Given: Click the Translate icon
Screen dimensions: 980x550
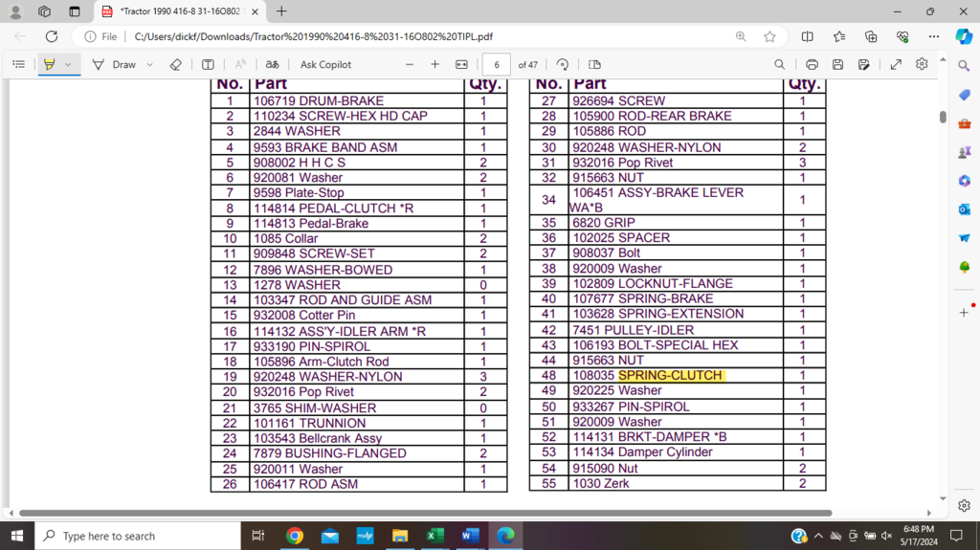Looking at the screenshot, I should pos(272,64).
